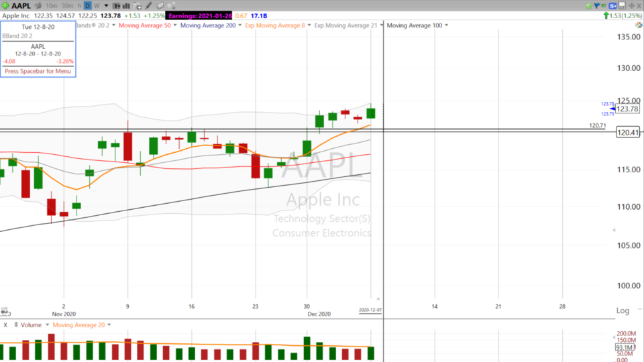Switch chart to hourly timeframe
Viewport: 644px width, 362px height.
pos(79,6)
